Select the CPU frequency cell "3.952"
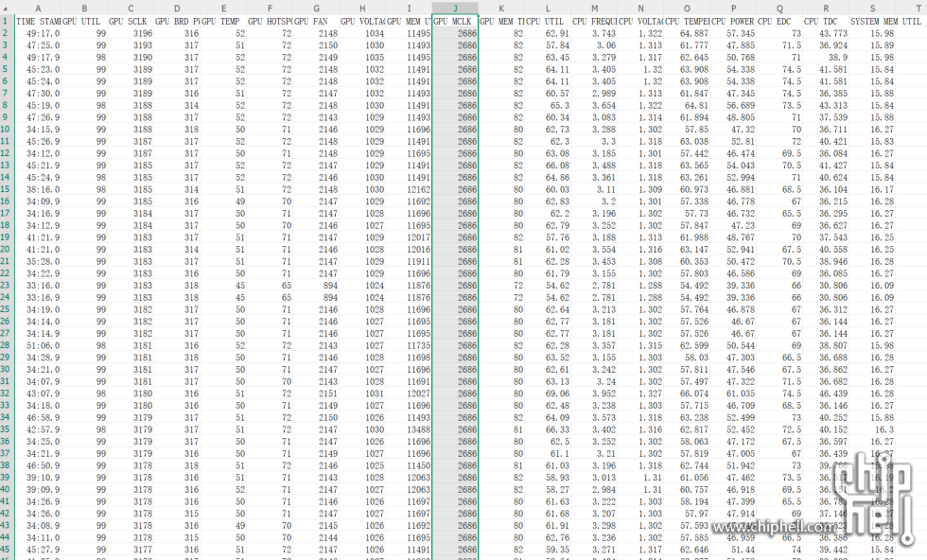The image size is (927, 560). pyautogui.click(x=594, y=394)
